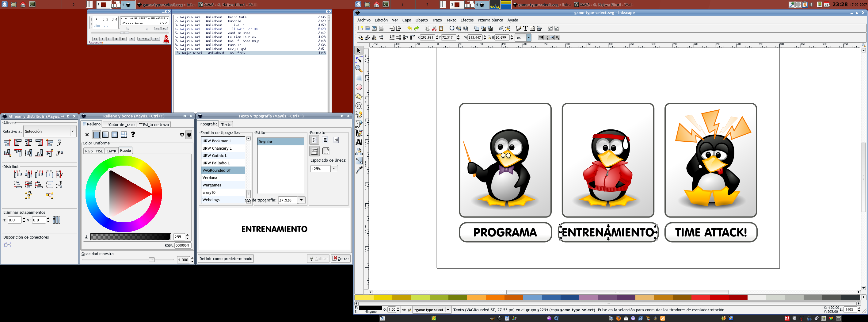Viewport: 868px width, 322px height.
Task: Switch to the HSL color tab
Action: click(99, 151)
